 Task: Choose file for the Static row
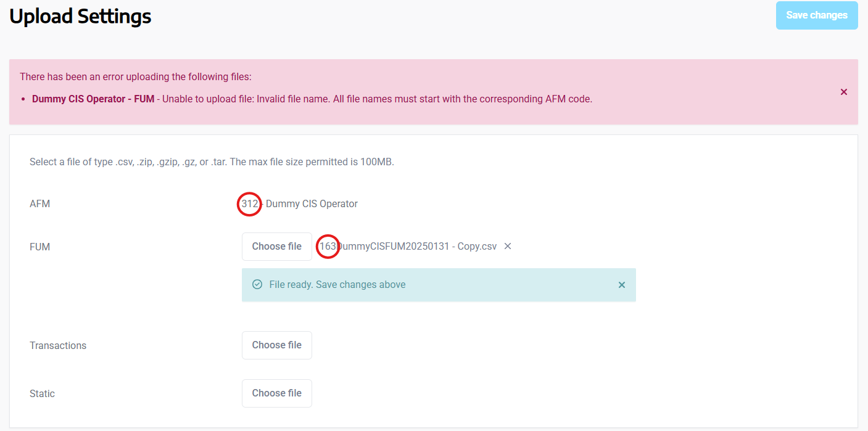[x=276, y=393]
